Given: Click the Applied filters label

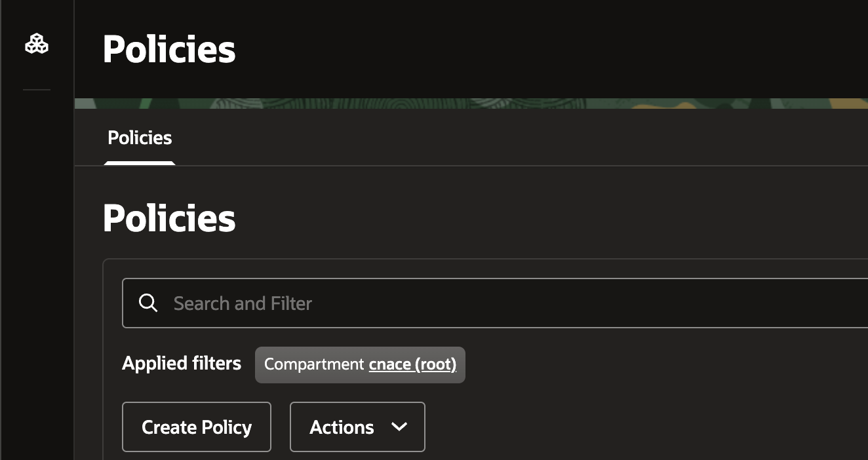Looking at the screenshot, I should pos(181,363).
